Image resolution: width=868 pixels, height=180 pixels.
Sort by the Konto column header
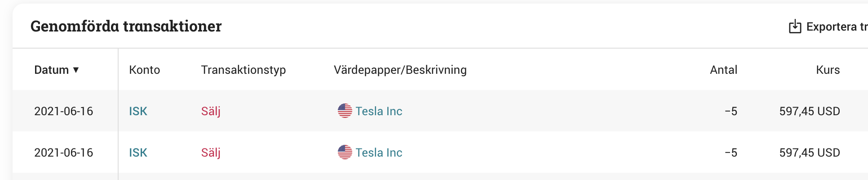pyautogui.click(x=144, y=70)
